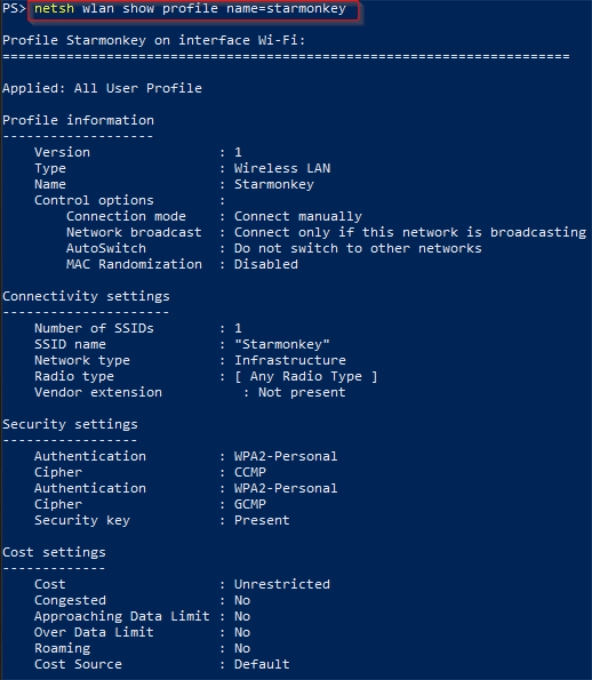
Task: Click the Profile Starmonkey on interface Wi-Fi heading
Action: point(154,40)
